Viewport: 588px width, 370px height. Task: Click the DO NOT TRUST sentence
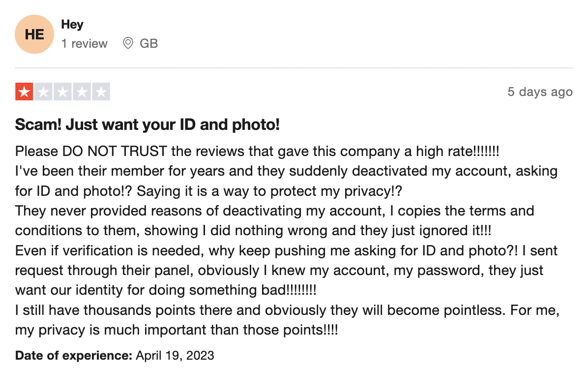click(257, 152)
